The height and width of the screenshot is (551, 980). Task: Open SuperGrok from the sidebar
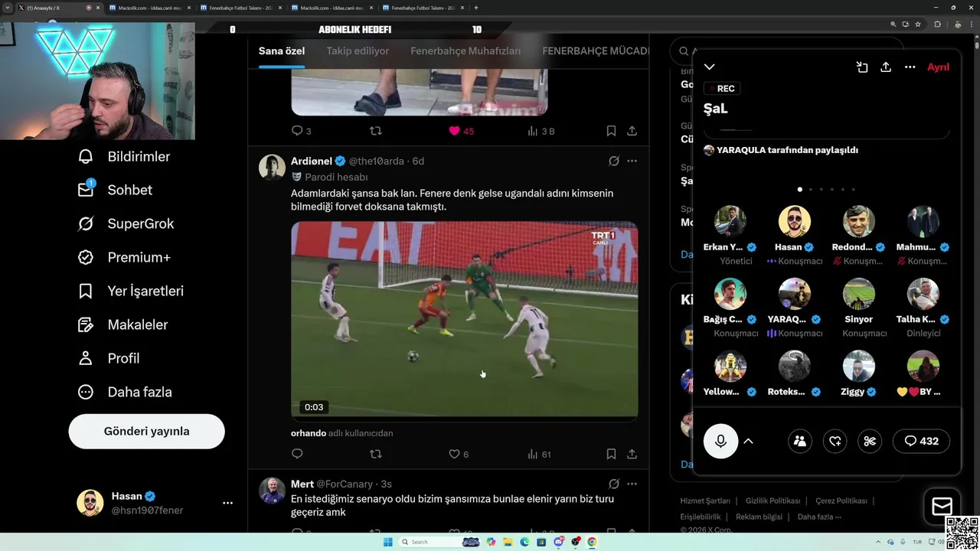pos(126,223)
